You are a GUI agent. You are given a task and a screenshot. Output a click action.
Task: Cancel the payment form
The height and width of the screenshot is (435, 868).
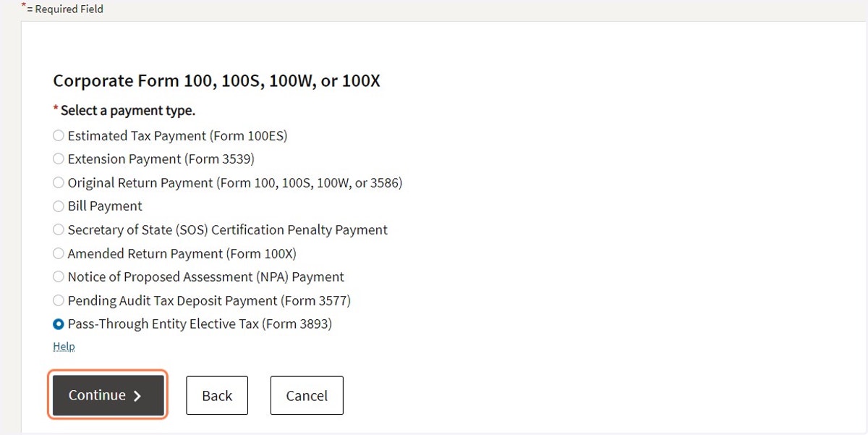tap(307, 395)
